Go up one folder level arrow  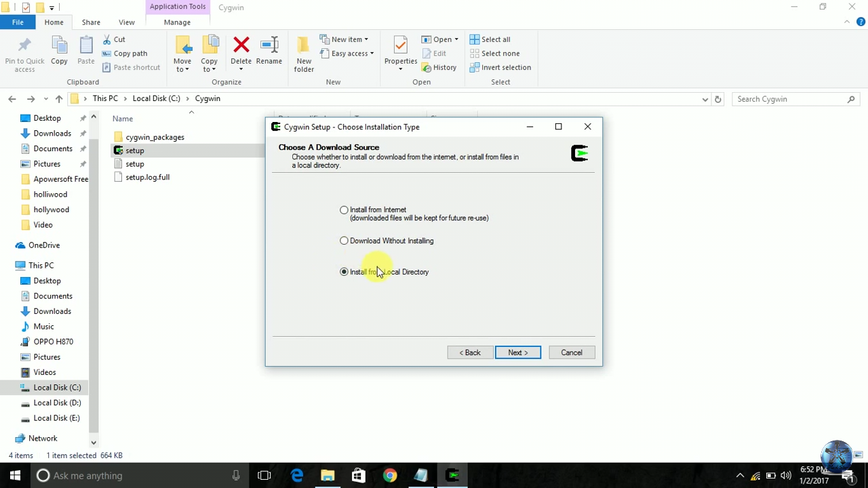59,99
